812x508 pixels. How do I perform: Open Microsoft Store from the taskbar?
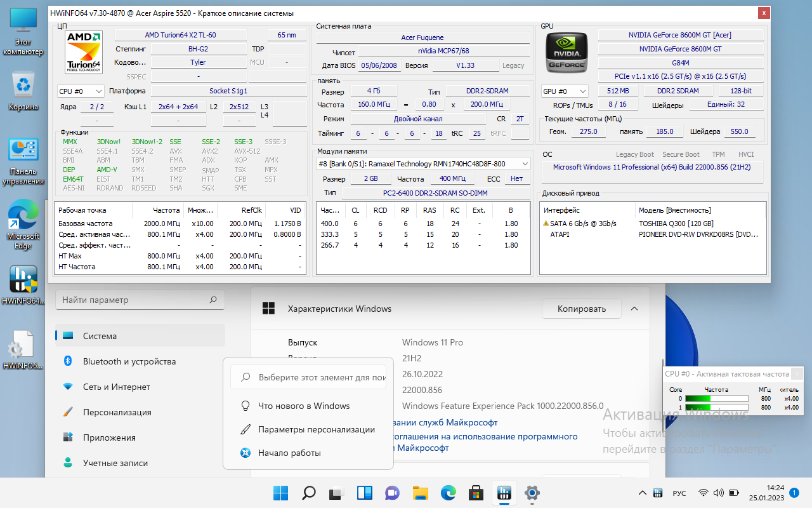click(x=476, y=493)
